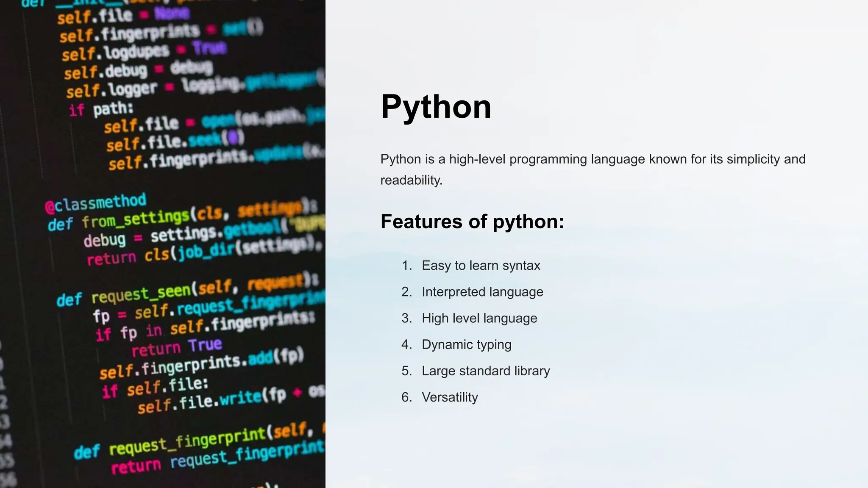868x488 pixels.
Task: Click the Versatility list item
Action: click(450, 397)
